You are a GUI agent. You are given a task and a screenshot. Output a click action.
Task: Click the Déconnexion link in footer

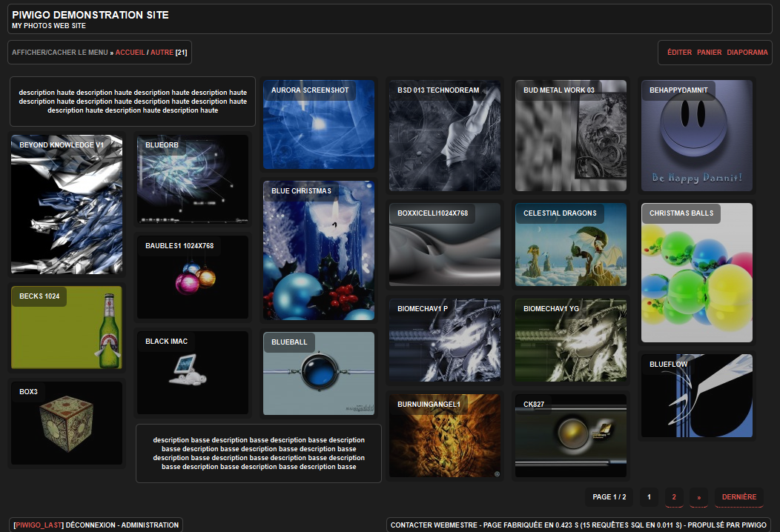tap(91, 525)
